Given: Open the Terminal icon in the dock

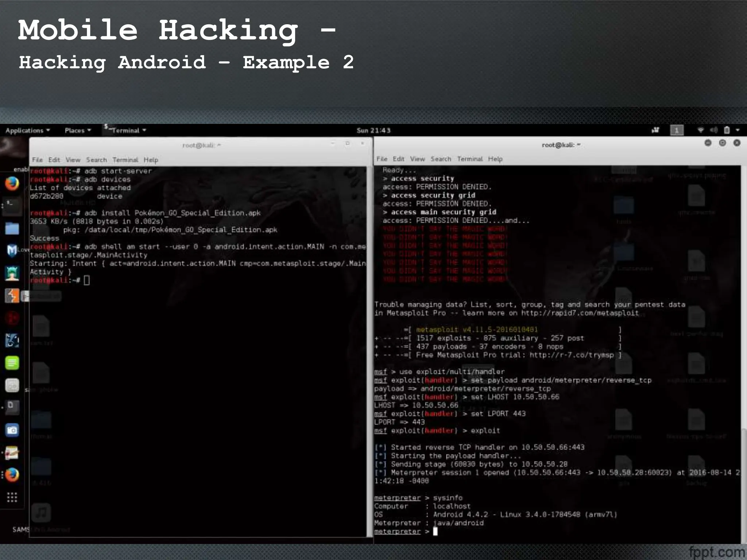Looking at the screenshot, I should click(12, 206).
